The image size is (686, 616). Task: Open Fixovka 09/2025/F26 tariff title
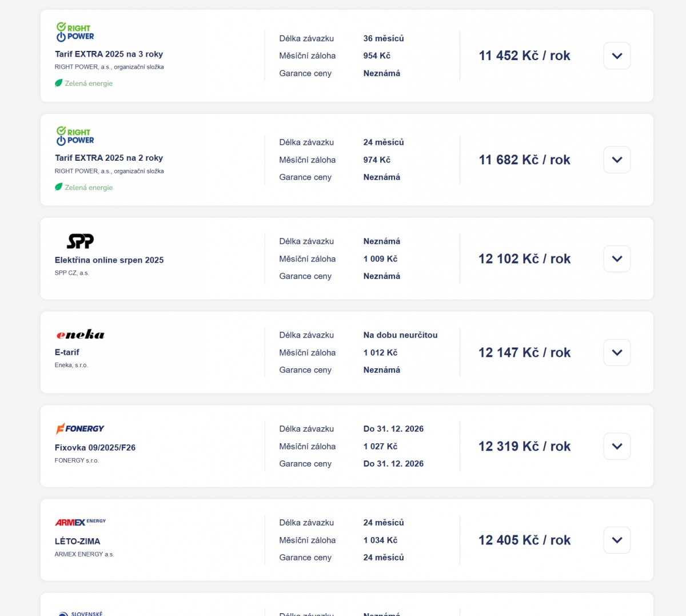click(x=95, y=447)
